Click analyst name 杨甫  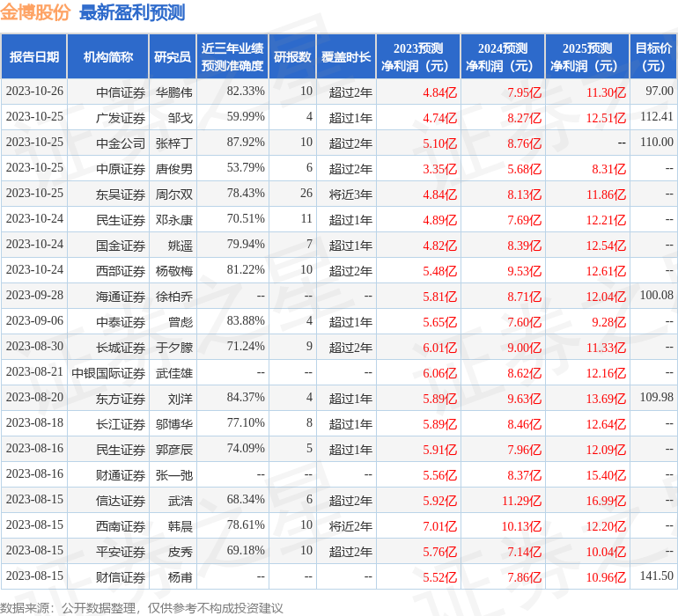point(181,577)
